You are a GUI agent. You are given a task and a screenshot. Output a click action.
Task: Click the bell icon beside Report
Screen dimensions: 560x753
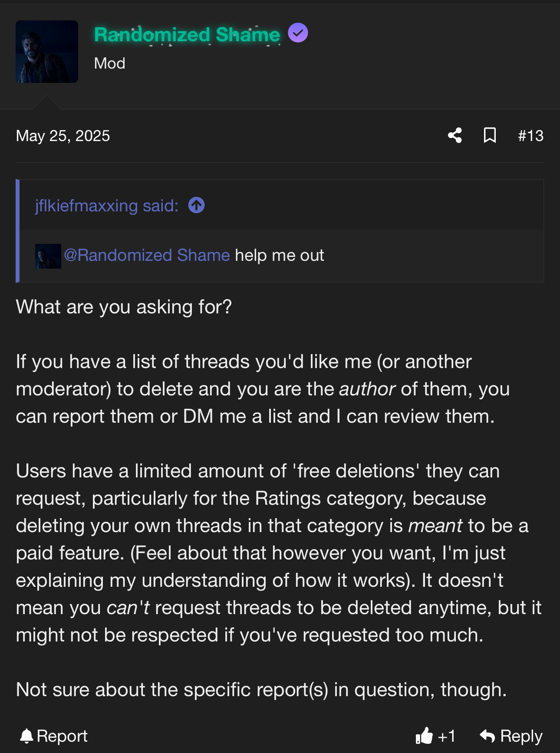coord(26,736)
